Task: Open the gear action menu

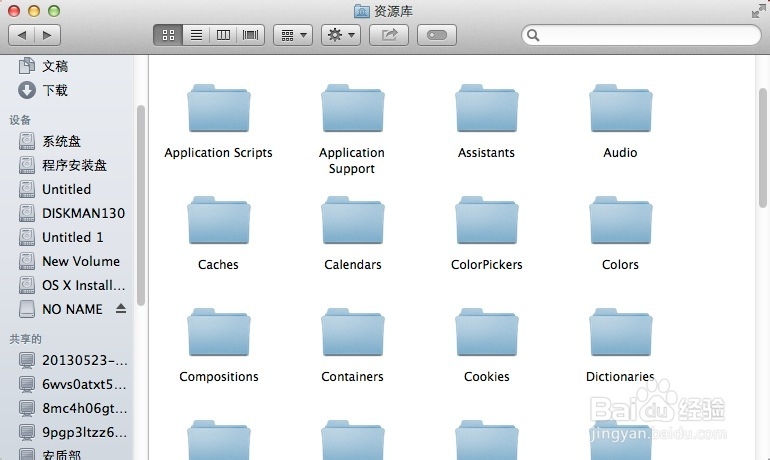Action: pyautogui.click(x=341, y=35)
